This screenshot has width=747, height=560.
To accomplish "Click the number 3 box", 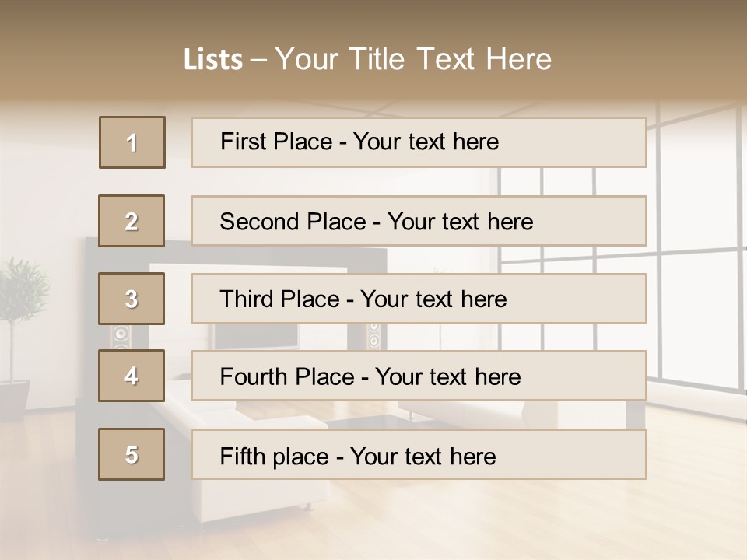I will (132, 299).
